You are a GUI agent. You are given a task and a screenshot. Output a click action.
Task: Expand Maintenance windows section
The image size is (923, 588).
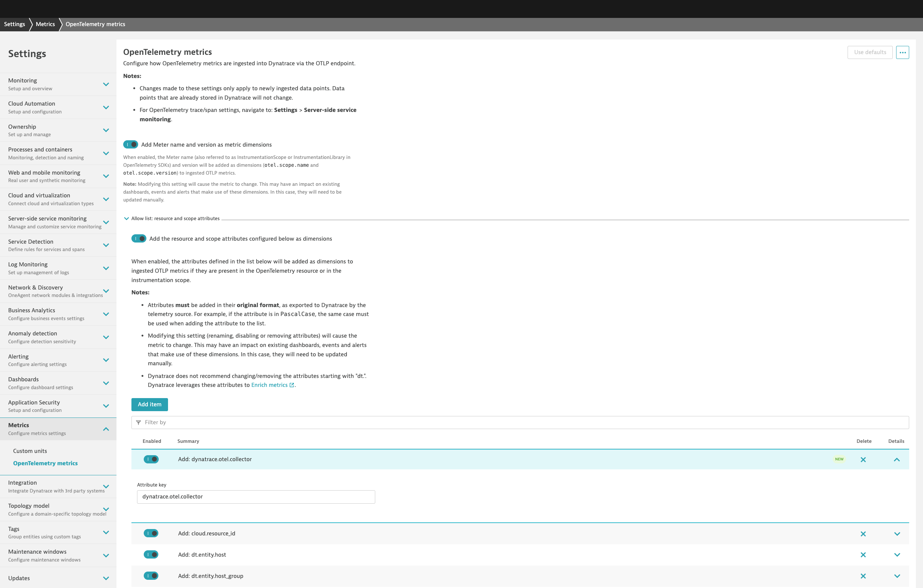point(106,556)
